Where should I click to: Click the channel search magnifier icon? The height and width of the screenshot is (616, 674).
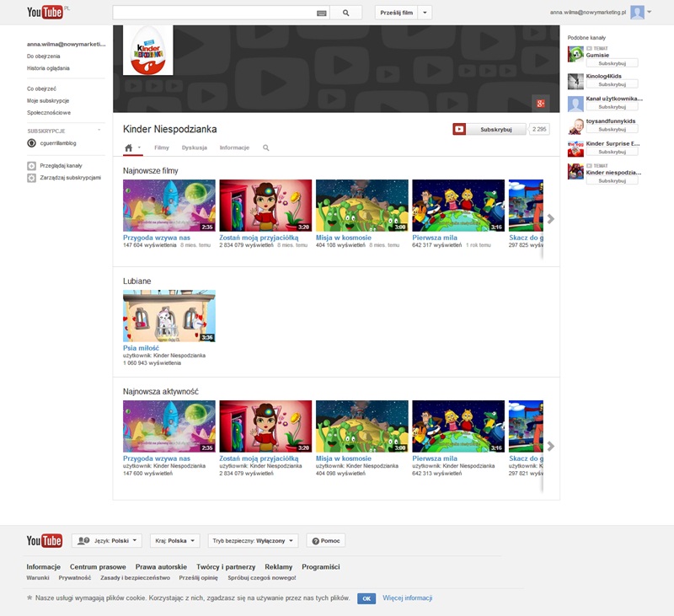pyautogui.click(x=266, y=147)
